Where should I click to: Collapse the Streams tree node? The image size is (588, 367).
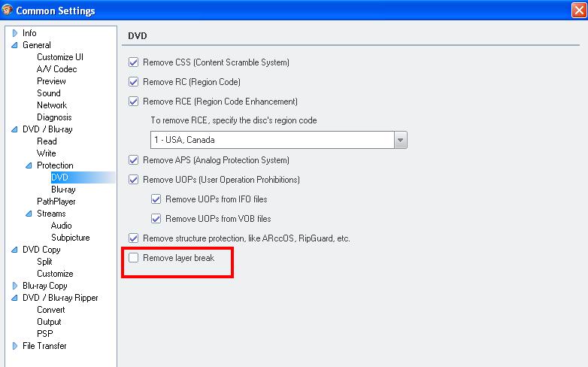(x=29, y=214)
